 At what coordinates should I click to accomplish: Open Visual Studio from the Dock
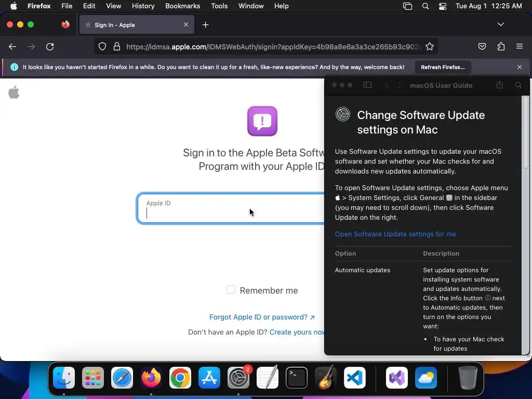point(396,378)
